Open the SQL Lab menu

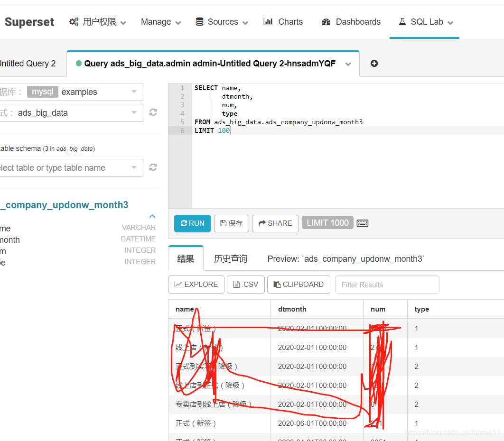[x=426, y=22]
